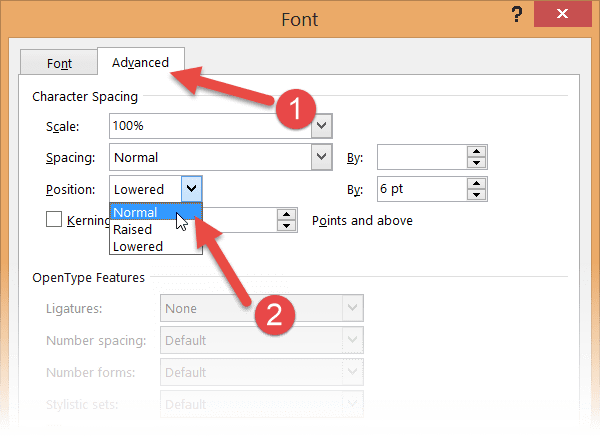Close the Font dialog window
The width and height of the screenshot is (600, 436).
pos(566,17)
